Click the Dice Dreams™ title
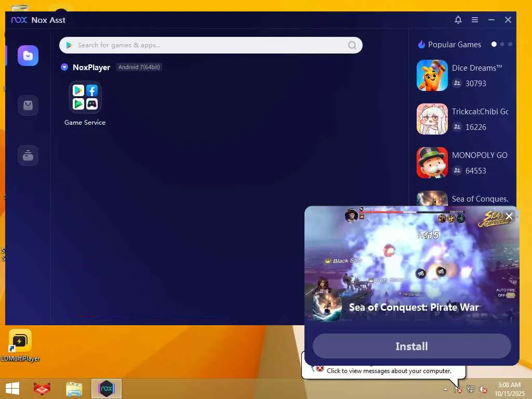 point(477,68)
